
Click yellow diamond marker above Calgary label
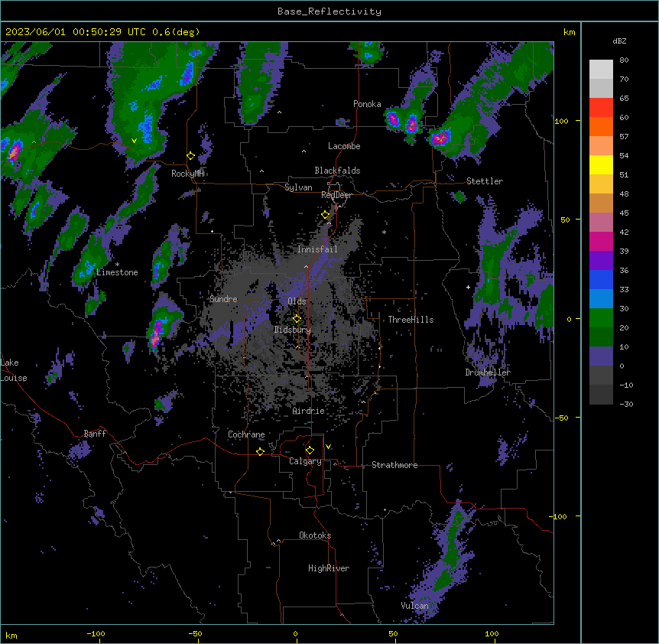[x=310, y=450]
